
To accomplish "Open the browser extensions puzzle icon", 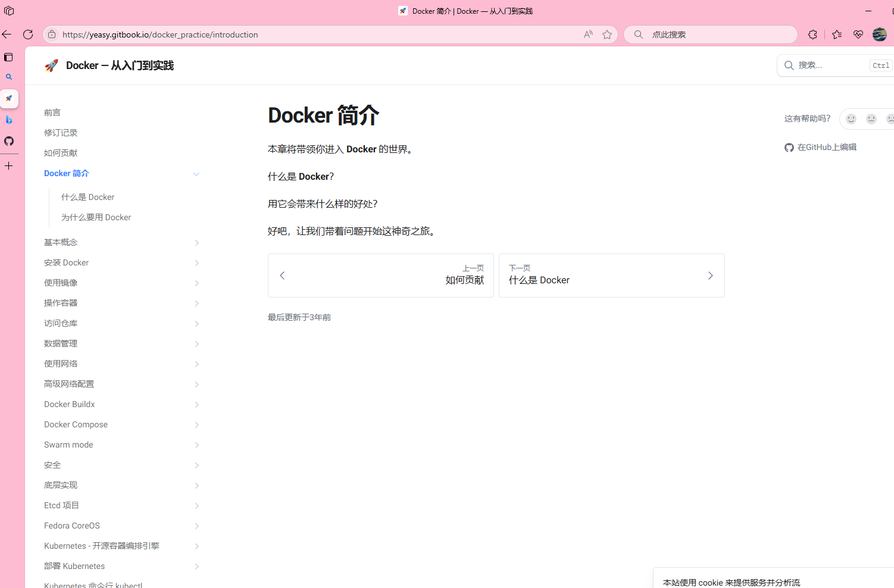I will click(x=812, y=35).
